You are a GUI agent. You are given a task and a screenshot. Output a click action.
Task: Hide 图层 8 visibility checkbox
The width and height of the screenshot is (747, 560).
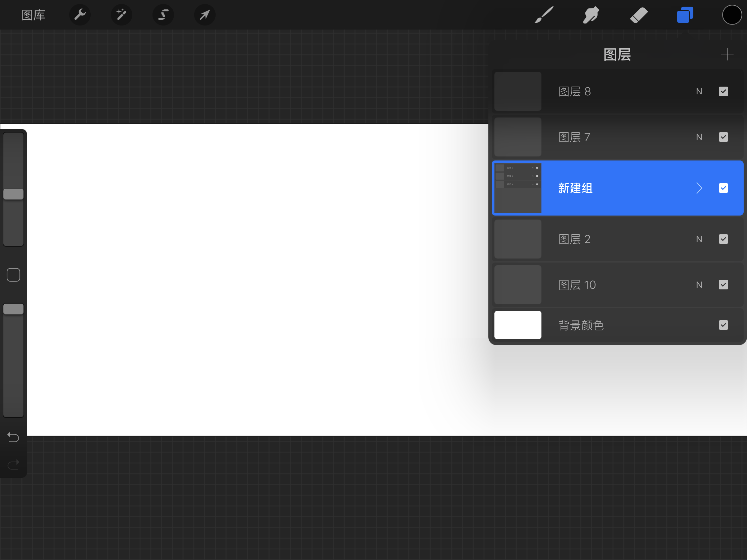(x=723, y=91)
